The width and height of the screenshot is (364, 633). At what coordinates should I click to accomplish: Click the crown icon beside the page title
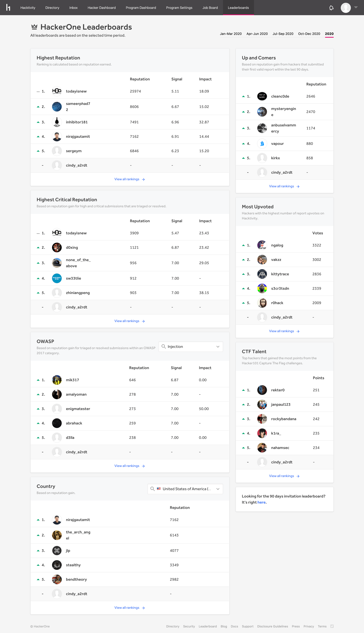(34, 27)
